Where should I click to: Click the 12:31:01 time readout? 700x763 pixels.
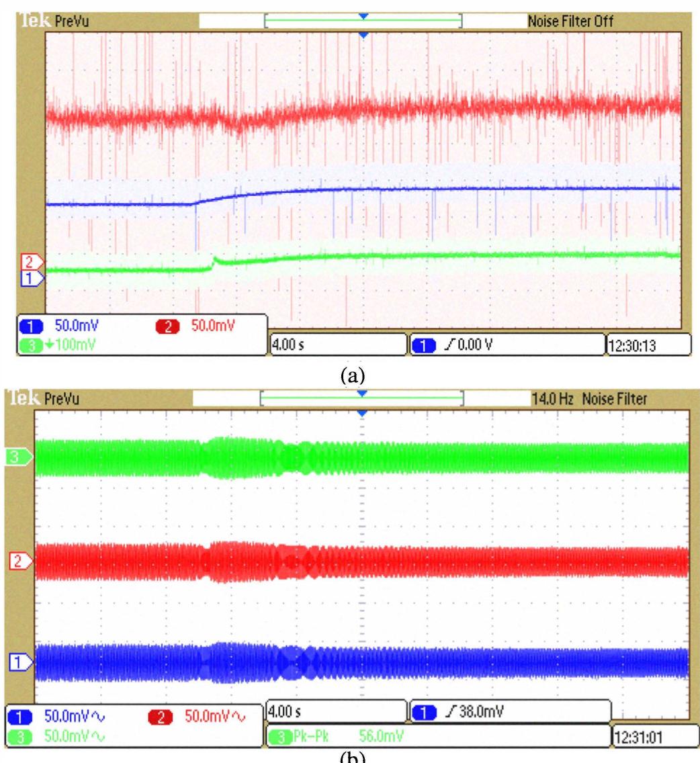coord(639,737)
